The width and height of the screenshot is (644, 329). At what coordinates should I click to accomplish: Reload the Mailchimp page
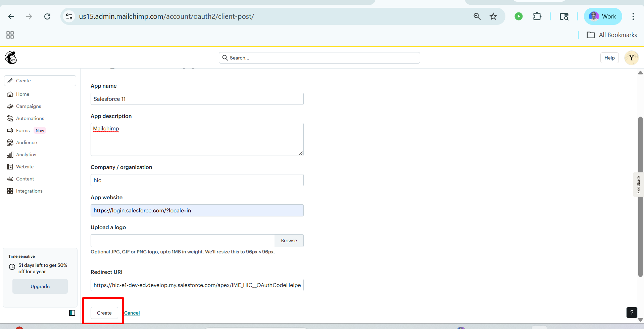point(47,16)
